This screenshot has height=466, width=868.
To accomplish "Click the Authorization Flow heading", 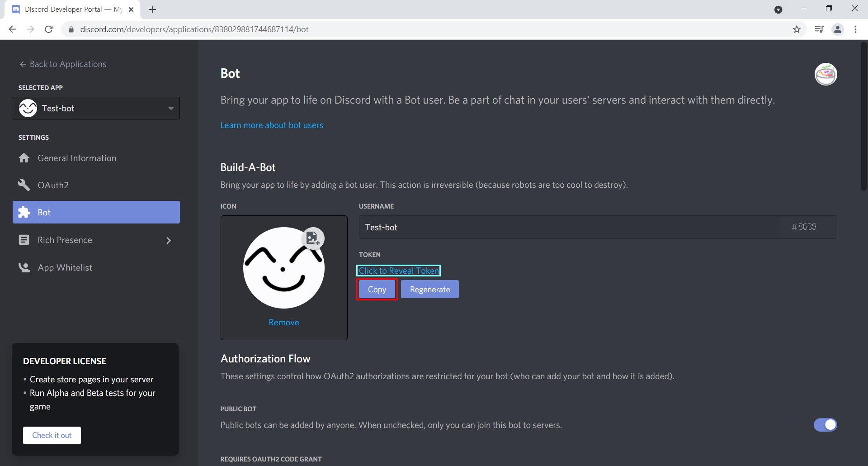I will [265, 359].
